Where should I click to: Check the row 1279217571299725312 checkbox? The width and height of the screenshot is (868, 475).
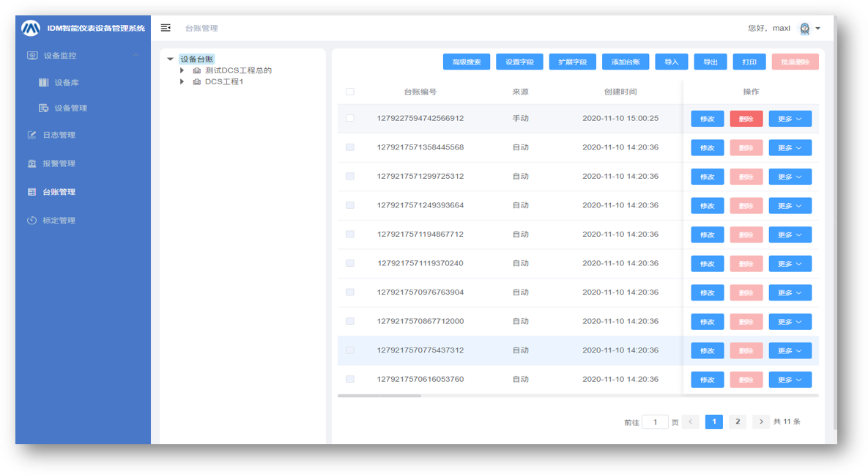pos(350,176)
